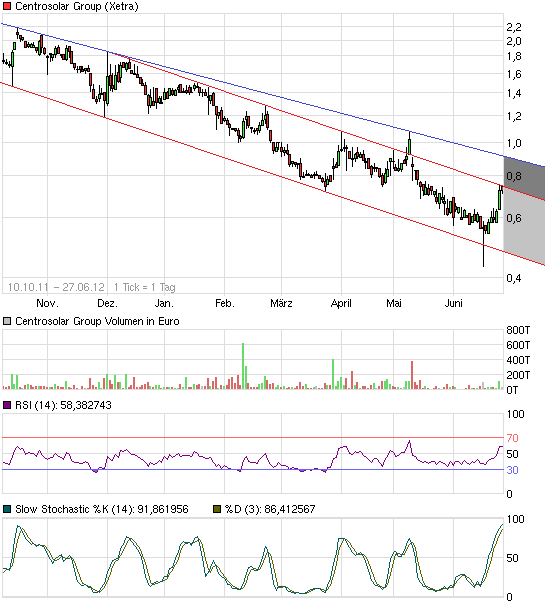The width and height of the screenshot is (545, 606).
Task: Click the 600T volume axis label
Action: pyautogui.click(x=518, y=345)
